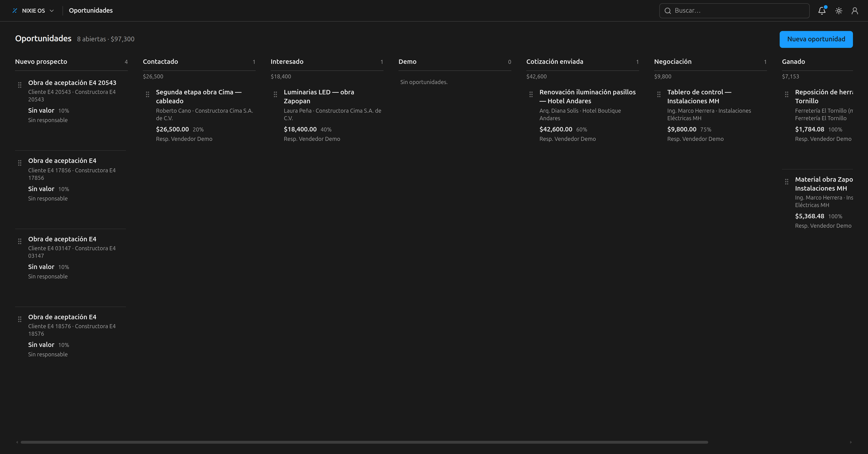Viewport: 868px width, 454px height.
Task: Click drag handle on Luminarias LED card
Action: (x=275, y=94)
